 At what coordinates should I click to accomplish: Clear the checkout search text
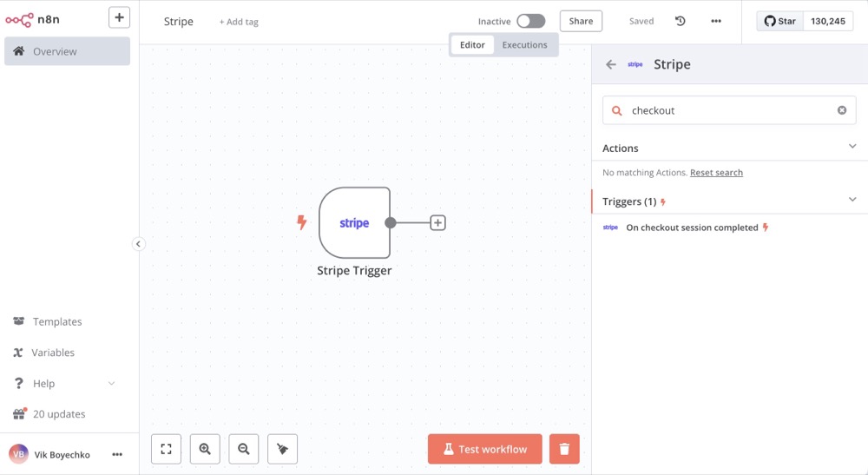tap(842, 110)
